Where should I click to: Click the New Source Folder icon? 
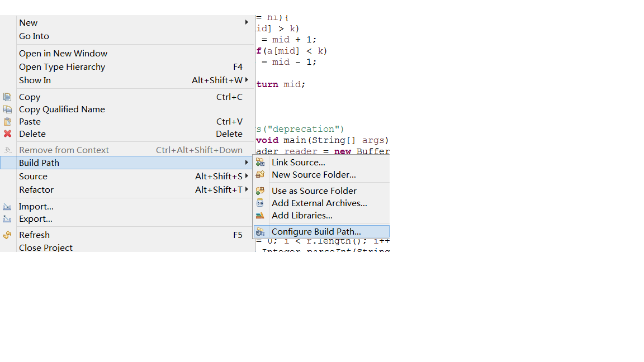(260, 175)
